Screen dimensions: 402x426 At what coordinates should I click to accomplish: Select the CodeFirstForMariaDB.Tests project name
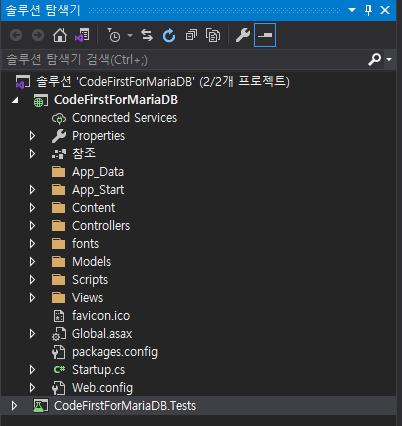pyautogui.click(x=125, y=406)
